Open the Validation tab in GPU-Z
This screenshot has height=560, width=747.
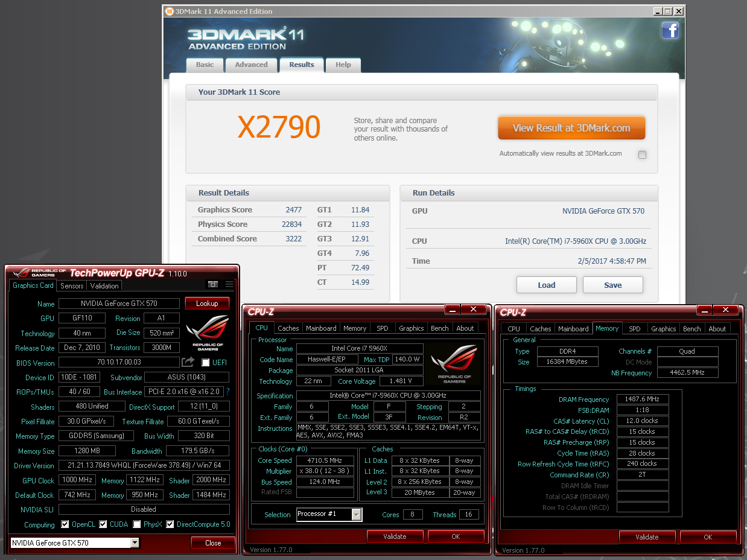click(x=104, y=285)
